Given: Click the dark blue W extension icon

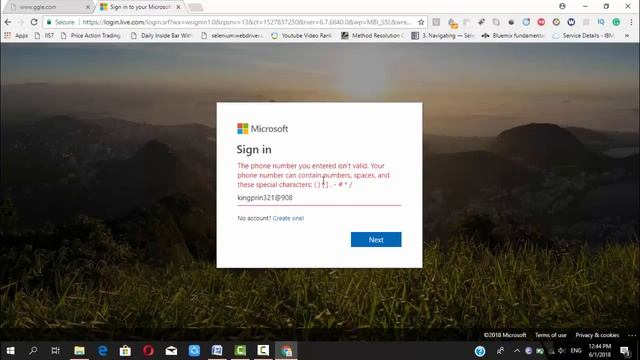Looking at the screenshot, I should (x=571, y=22).
